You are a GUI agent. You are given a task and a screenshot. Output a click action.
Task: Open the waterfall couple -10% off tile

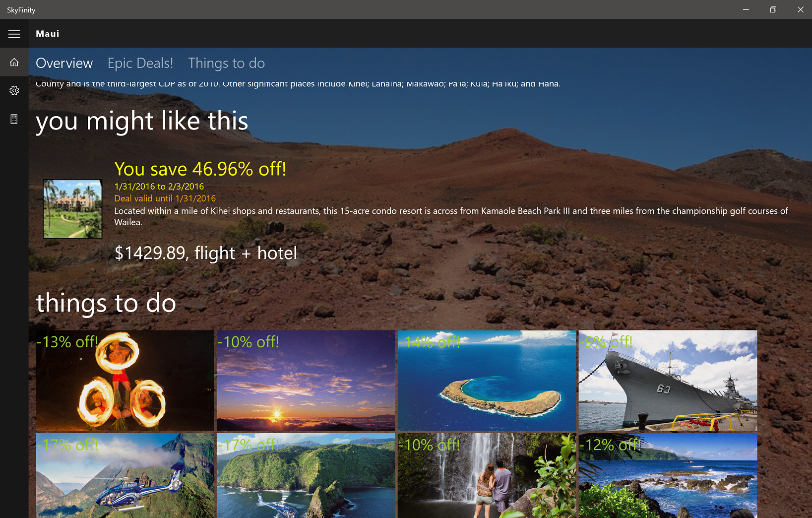coord(487,476)
